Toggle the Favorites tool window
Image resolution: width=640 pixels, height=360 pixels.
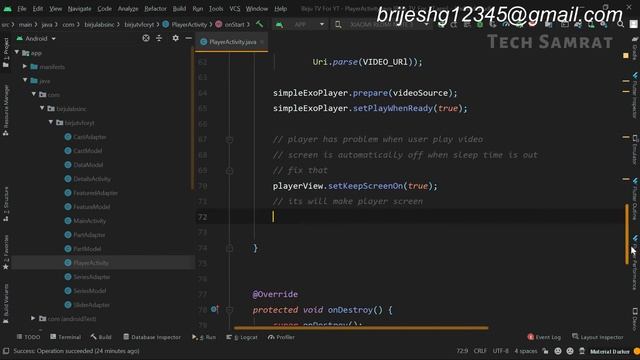6,252
